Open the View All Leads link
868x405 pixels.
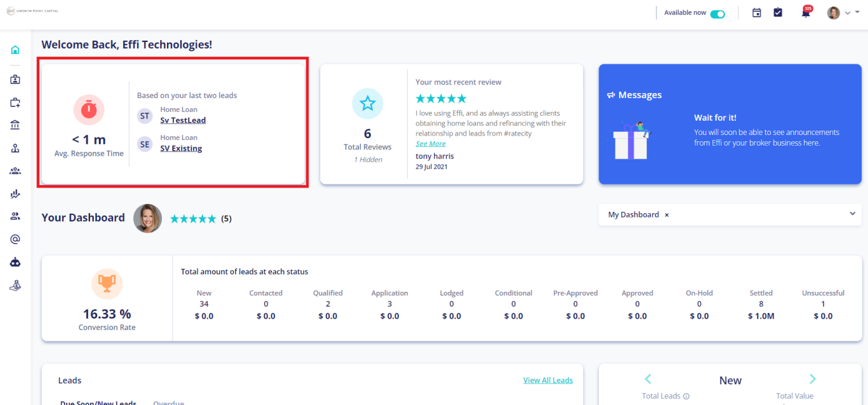[548, 380]
